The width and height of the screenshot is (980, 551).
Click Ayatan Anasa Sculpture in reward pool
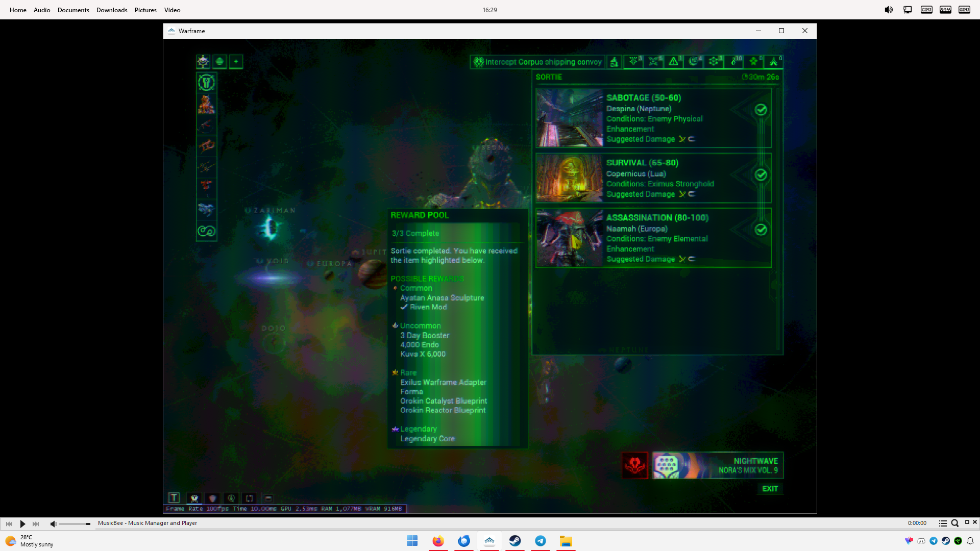click(442, 298)
